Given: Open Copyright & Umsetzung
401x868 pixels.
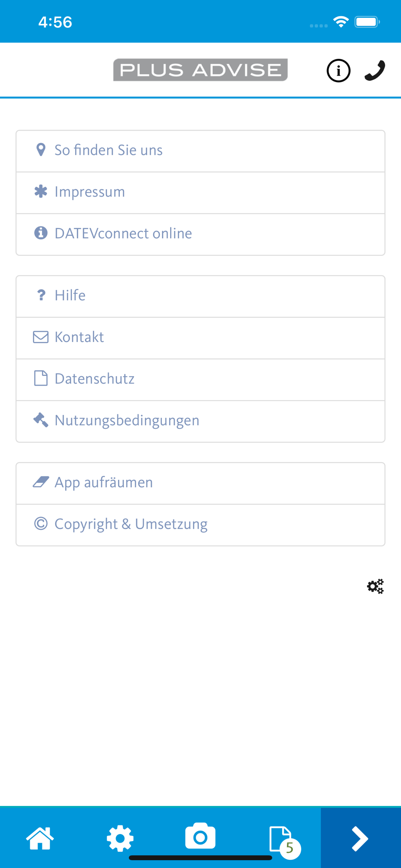Looking at the screenshot, I should click(200, 525).
